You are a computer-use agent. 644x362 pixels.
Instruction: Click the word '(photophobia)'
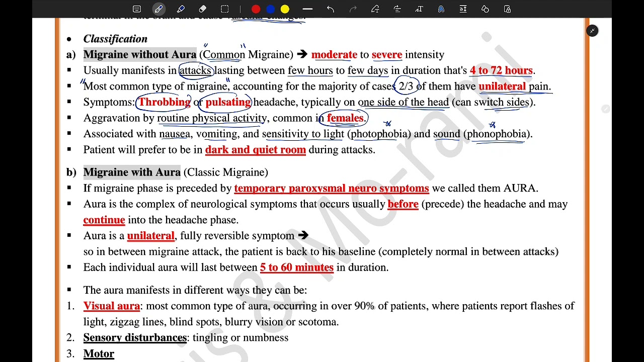pos(379,134)
